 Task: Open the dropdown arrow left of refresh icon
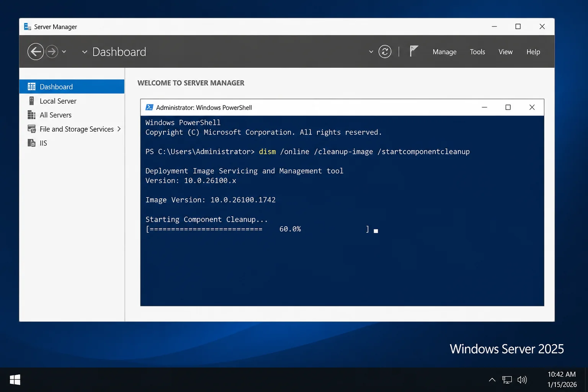coord(371,52)
